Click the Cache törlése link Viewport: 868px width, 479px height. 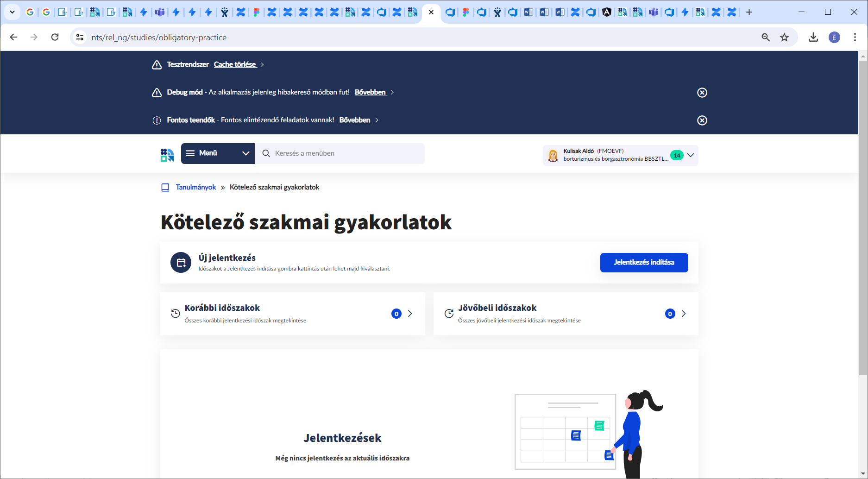point(235,65)
